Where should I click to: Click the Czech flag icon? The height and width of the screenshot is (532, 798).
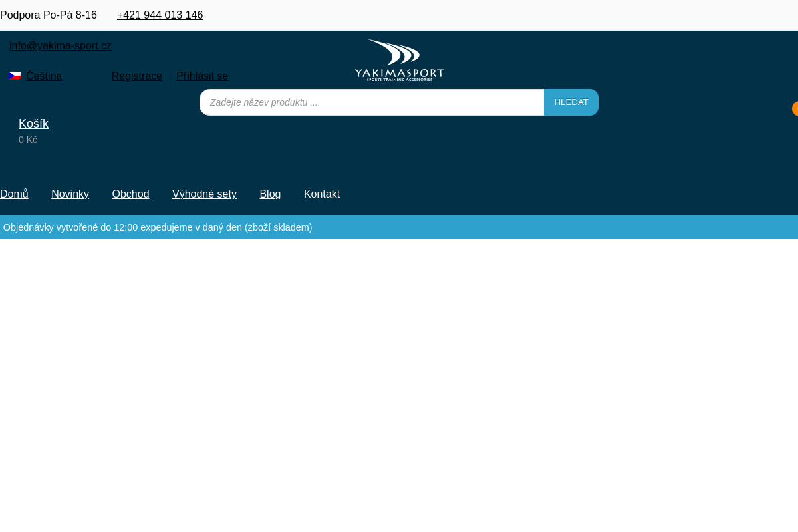click(15, 76)
